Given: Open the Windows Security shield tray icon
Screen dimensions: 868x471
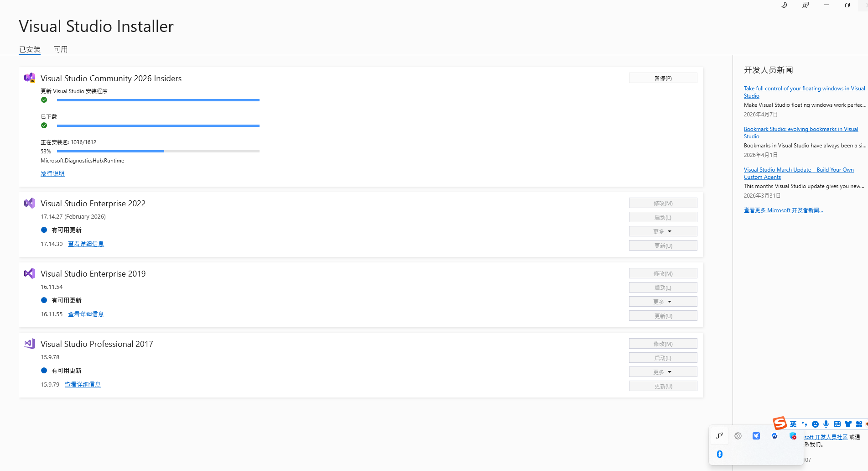Looking at the screenshot, I should (793, 436).
